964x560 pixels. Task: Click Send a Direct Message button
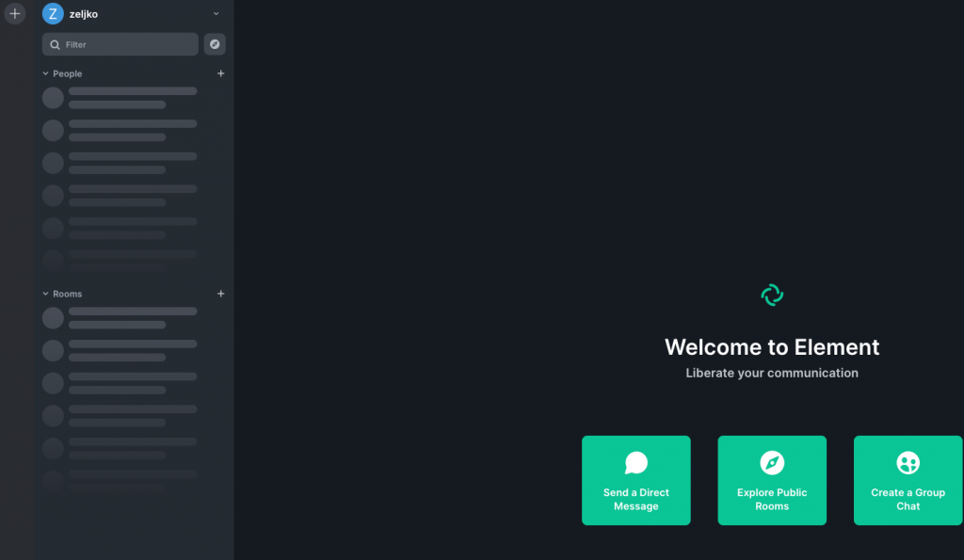(x=636, y=480)
